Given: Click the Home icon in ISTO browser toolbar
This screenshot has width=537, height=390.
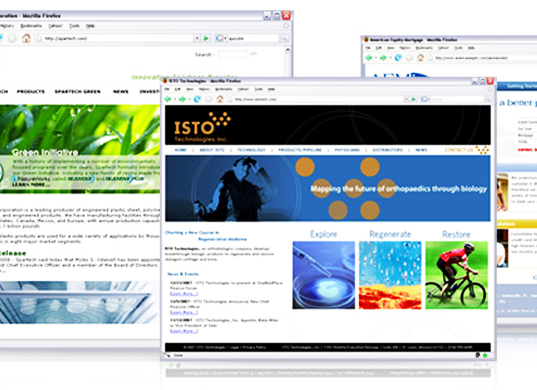Looking at the screenshot, I should click(x=220, y=99).
